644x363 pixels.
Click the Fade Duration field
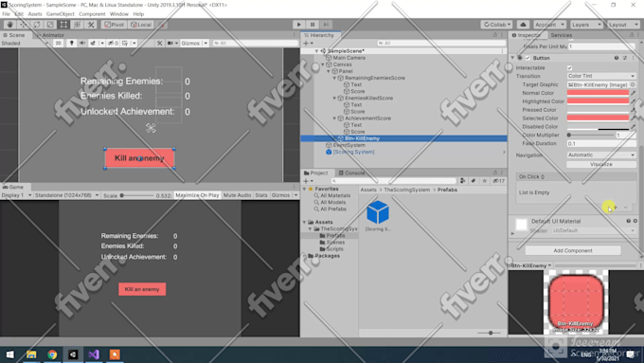601,143
